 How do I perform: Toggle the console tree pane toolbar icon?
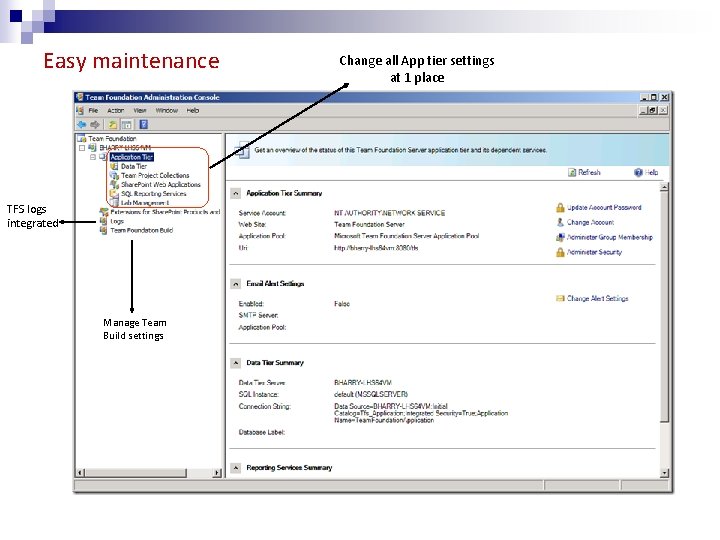click(127, 124)
